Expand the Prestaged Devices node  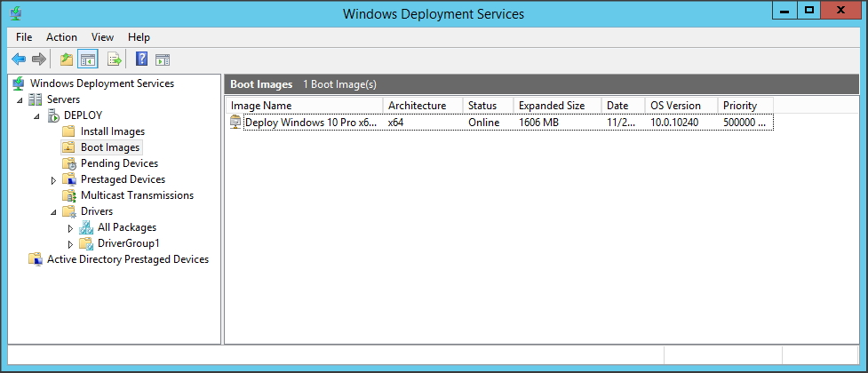pos(53,180)
